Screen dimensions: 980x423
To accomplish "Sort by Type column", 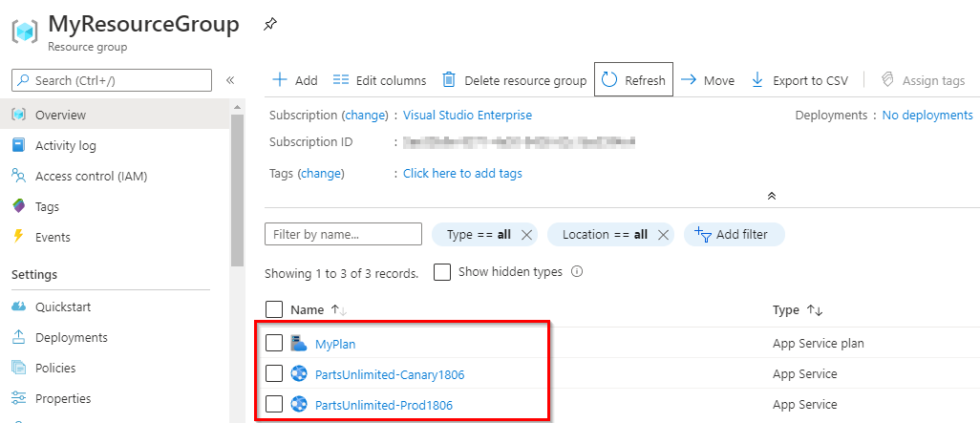I will [x=798, y=310].
